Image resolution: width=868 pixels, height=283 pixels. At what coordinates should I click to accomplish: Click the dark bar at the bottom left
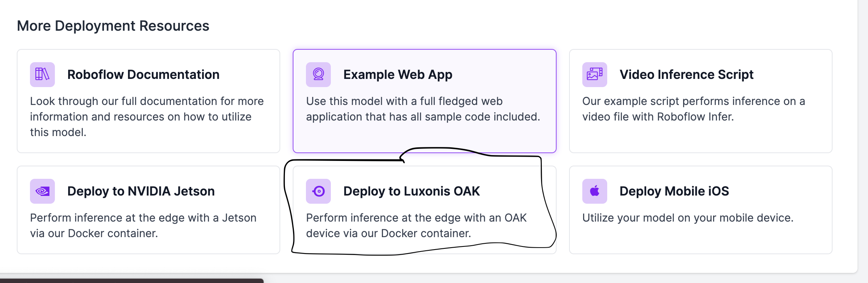pos(132,280)
